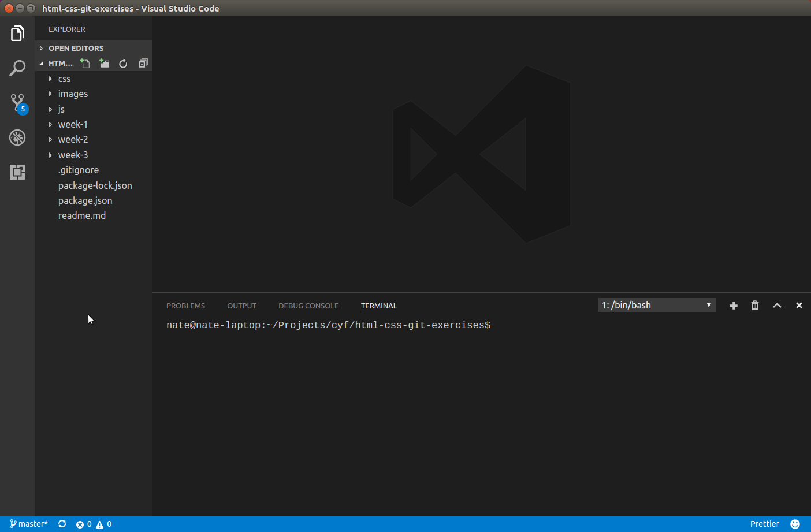Open the terminal selector dropdown 1: /bin/bash
Viewport: 811px width, 532px height.
pyautogui.click(x=657, y=304)
